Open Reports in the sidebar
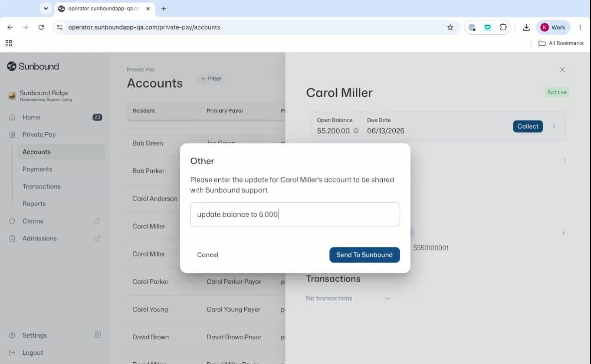Viewport: 591px width, 364px height. click(x=34, y=204)
